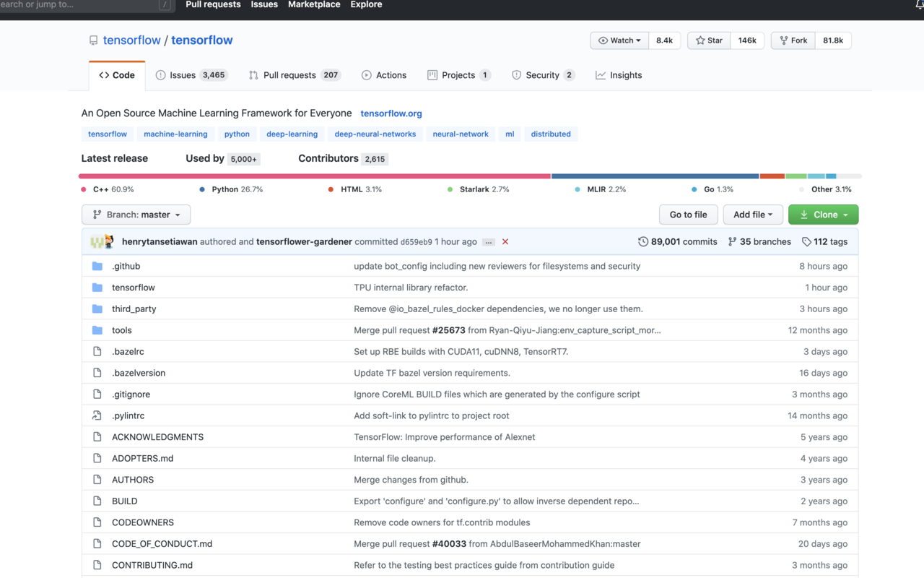Image resolution: width=924 pixels, height=578 pixels.
Task: Open the .github folder icon
Action: [97, 266]
